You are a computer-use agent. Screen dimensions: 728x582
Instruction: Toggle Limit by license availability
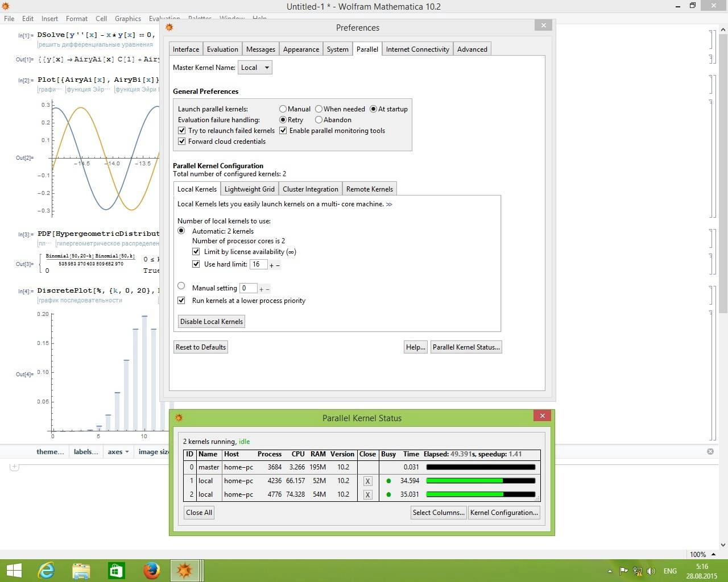click(x=196, y=252)
